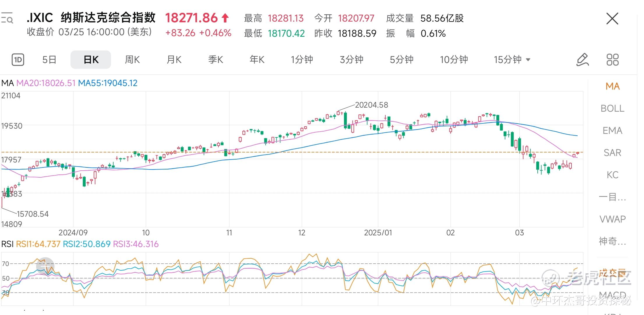Expand the truncated 神奇… indicator entry
644x315 pixels.
click(x=612, y=241)
